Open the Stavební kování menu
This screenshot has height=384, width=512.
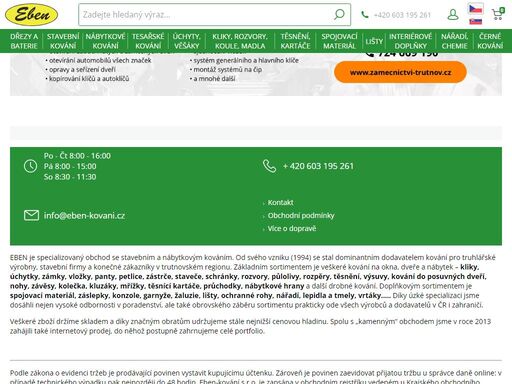point(63,41)
